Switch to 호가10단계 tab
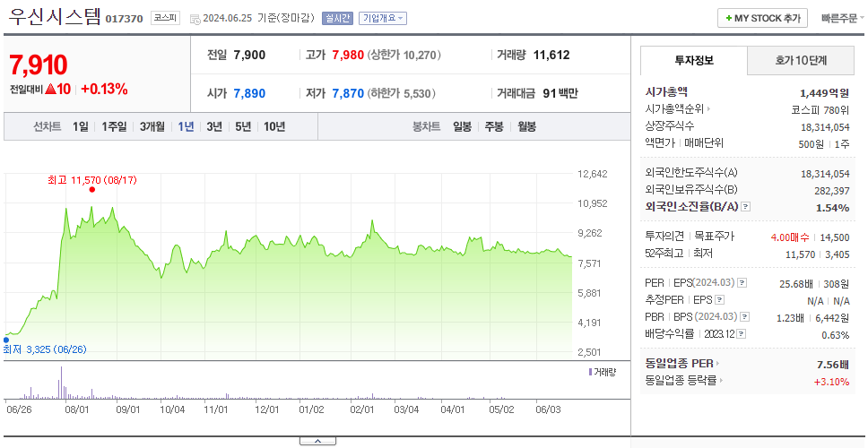 point(801,60)
